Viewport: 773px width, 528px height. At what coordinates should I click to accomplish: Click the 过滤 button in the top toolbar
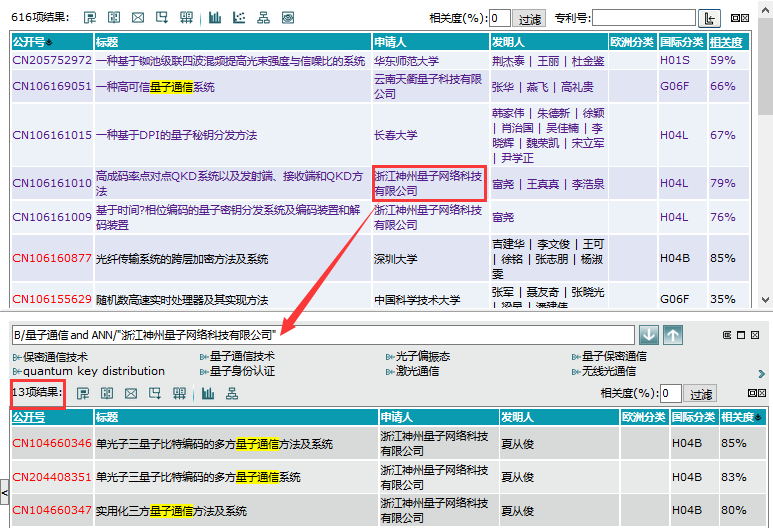(530, 19)
